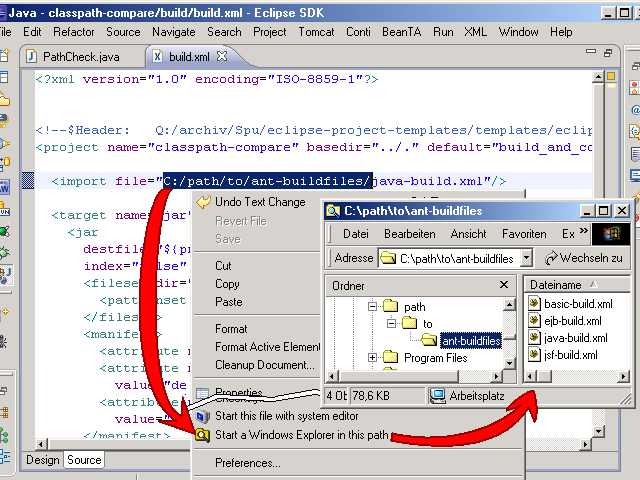640x480 pixels.
Task: Open the Adresse path dropdown
Action: click(527, 258)
